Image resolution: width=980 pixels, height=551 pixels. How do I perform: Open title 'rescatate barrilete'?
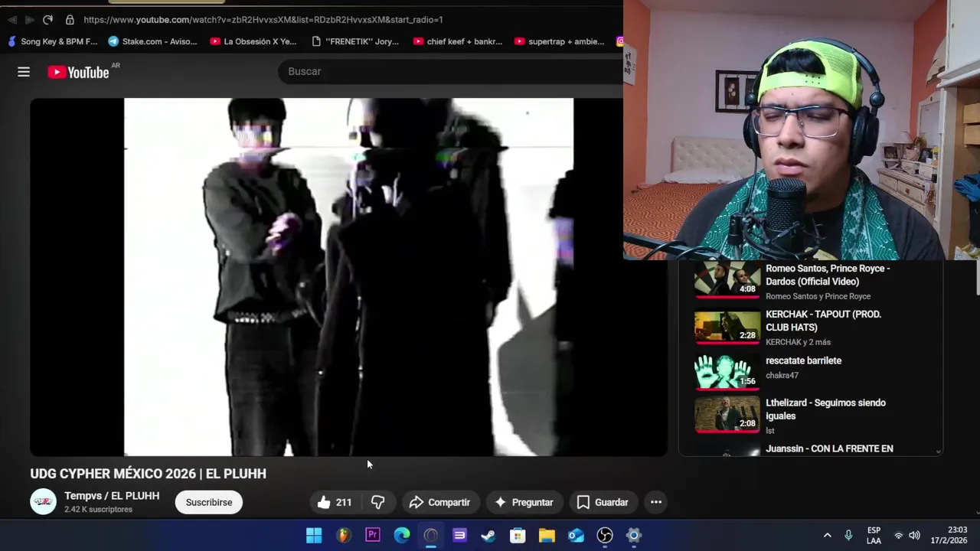(x=803, y=360)
